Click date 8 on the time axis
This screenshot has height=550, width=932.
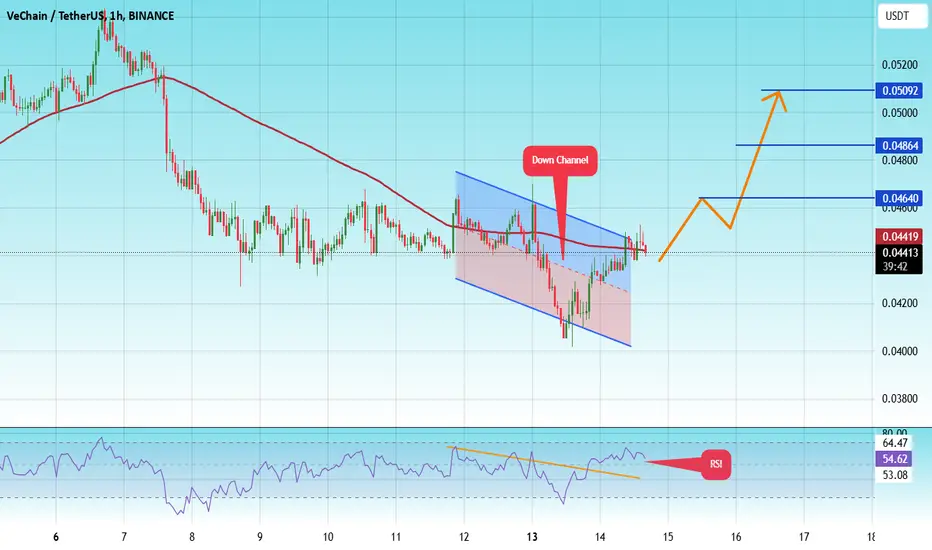click(191, 537)
